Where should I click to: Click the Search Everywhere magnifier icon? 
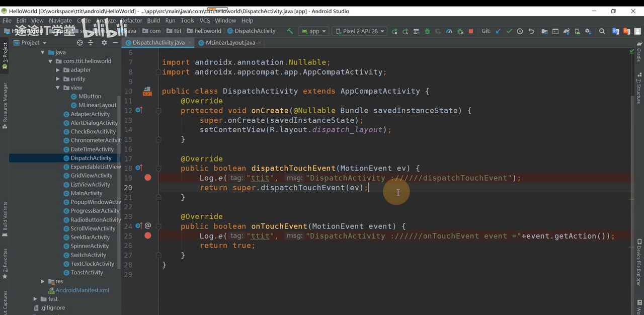tap(602, 31)
